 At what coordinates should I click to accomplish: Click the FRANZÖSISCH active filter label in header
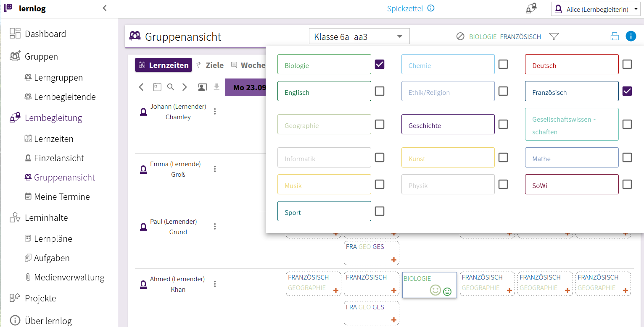pyautogui.click(x=520, y=37)
